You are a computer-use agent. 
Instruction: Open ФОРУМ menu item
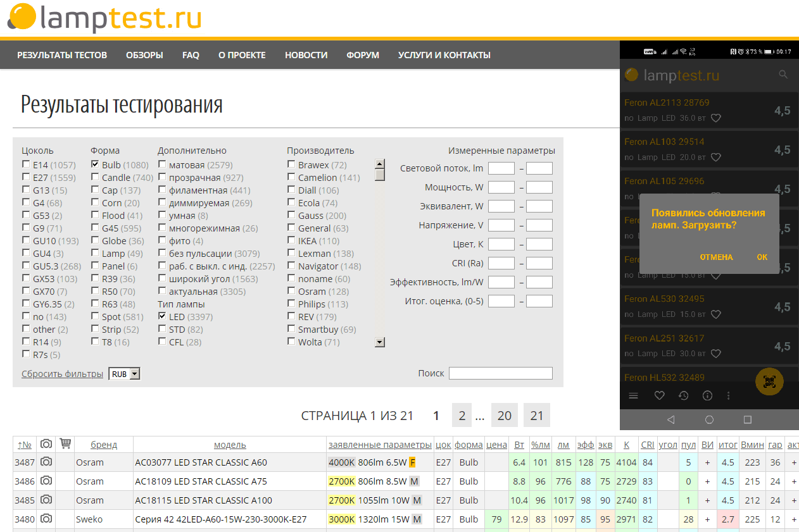click(363, 55)
